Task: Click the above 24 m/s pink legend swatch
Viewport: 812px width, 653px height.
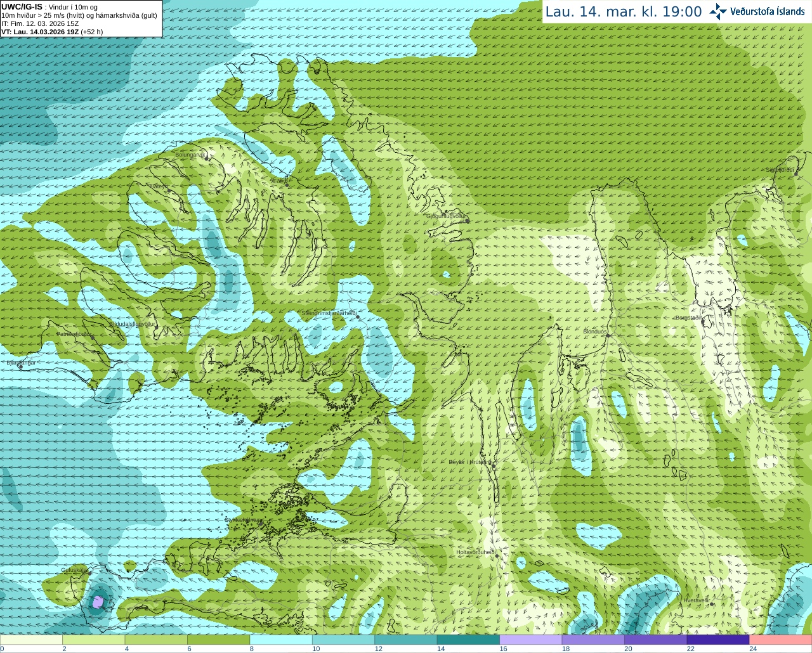Action: coord(781,640)
